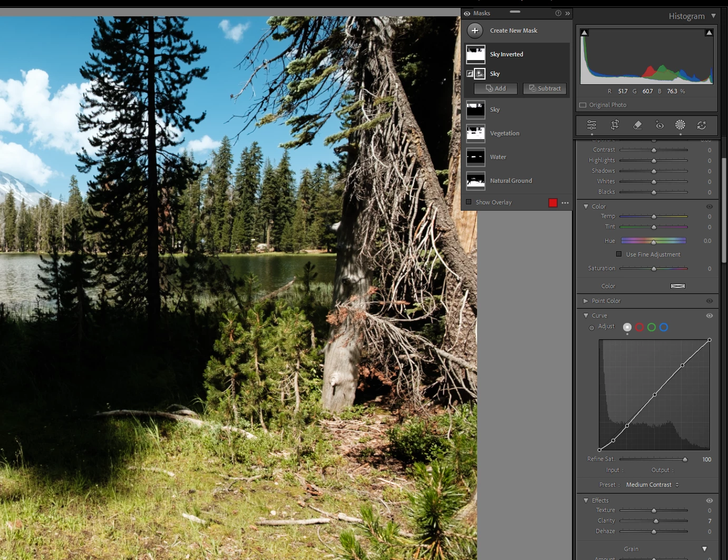The height and width of the screenshot is (560, 728).
Task: Toggle Masks panel visibility eye icon
Action: 467,14
